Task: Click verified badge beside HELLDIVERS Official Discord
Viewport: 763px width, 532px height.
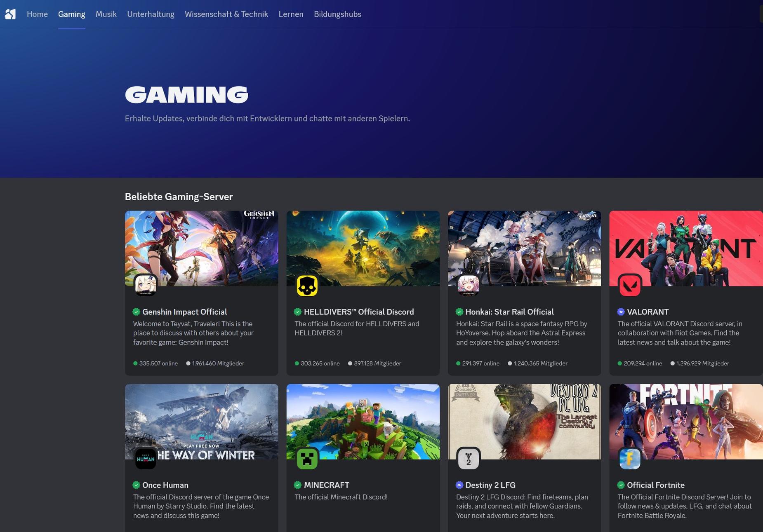Action: coord(298,312)
